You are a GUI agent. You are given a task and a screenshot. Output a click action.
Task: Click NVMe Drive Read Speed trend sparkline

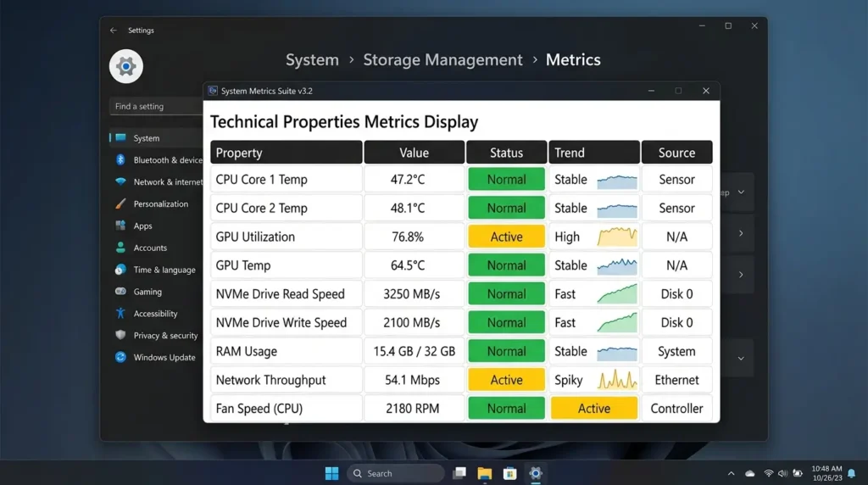point(617,294)
